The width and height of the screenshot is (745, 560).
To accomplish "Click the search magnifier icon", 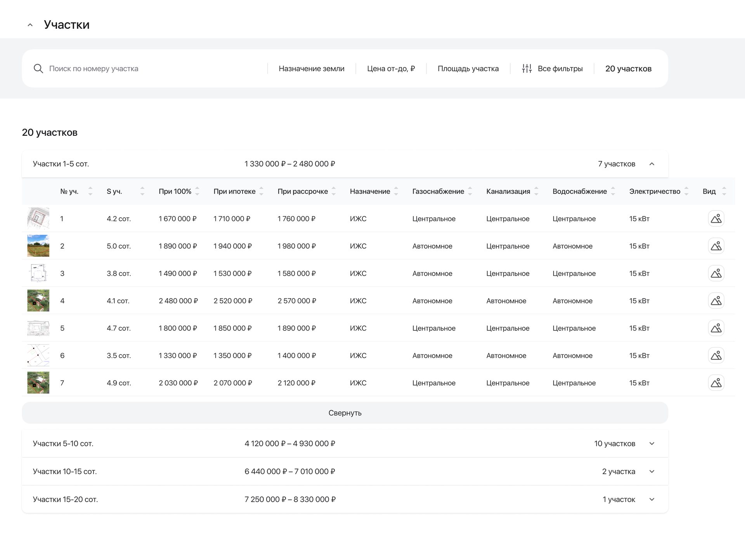I will tap(38, 69).
